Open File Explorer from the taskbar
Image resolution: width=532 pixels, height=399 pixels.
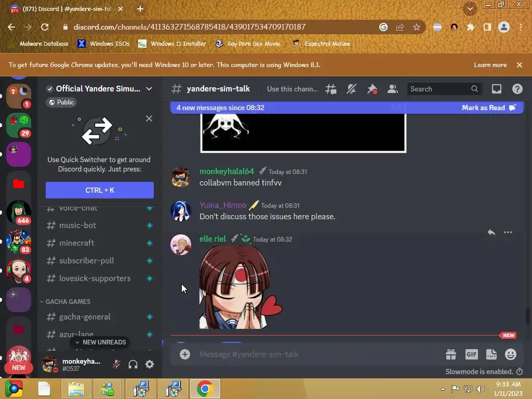[x=76, y=389]
